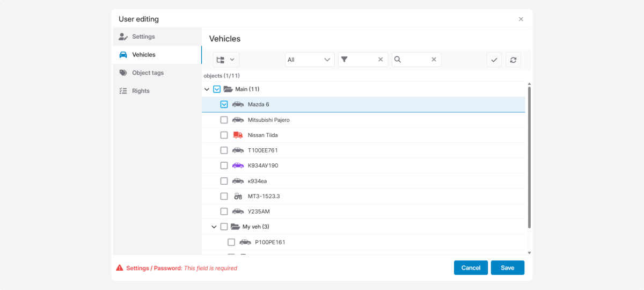
Task: Clear the filter field using its X
Action: pyautogui.click(x=380, y=60)
